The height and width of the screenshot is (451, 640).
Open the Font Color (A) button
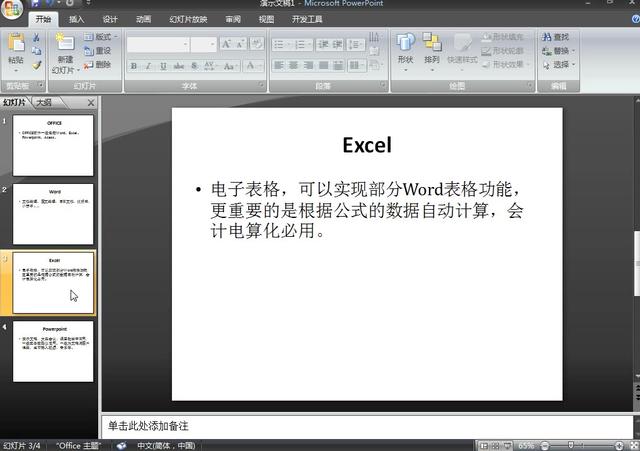253,66
